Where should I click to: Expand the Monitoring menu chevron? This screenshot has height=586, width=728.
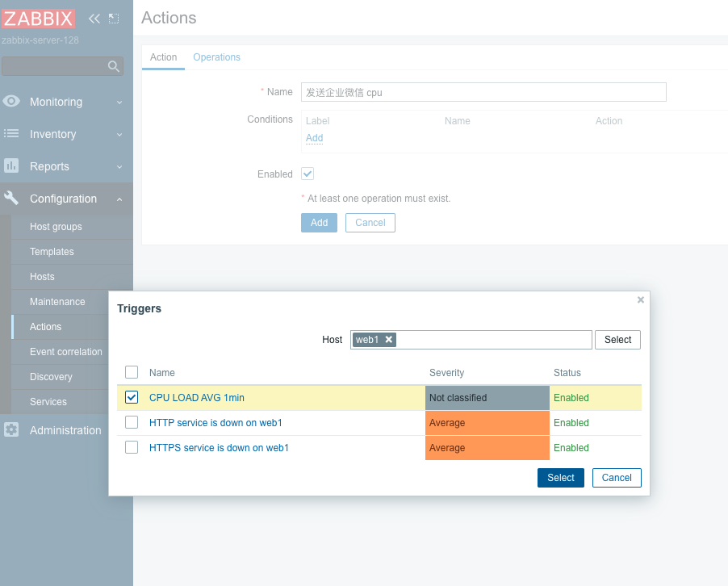click(119, 103)
